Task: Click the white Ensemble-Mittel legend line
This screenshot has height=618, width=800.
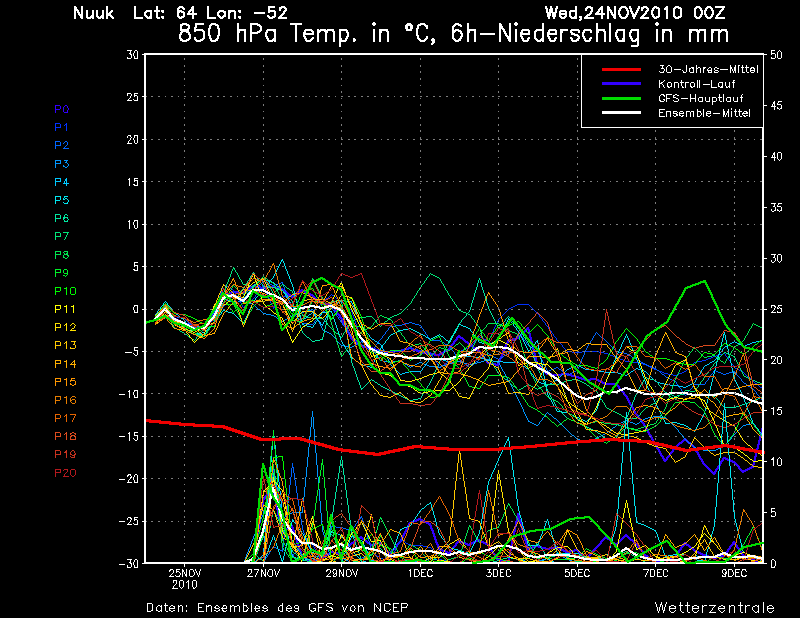Action: coord(621,113)
